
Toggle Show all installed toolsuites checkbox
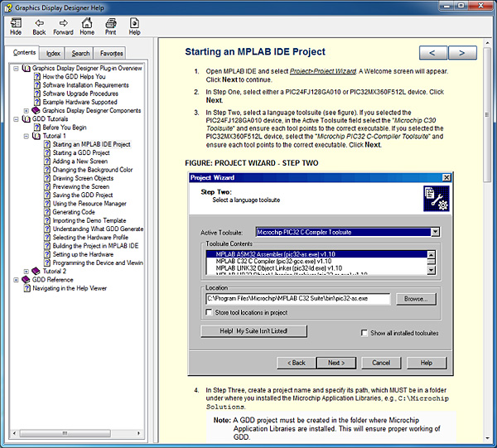[364, 333]
